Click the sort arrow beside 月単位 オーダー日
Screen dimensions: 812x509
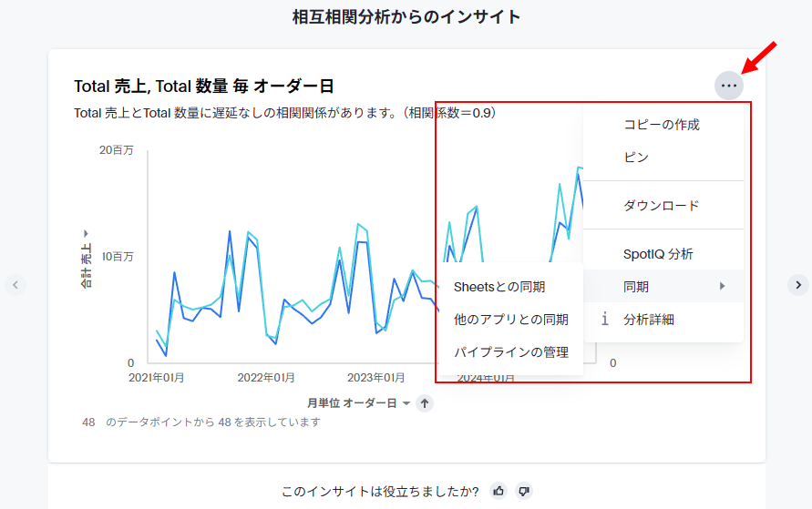(x=425, y=403)
